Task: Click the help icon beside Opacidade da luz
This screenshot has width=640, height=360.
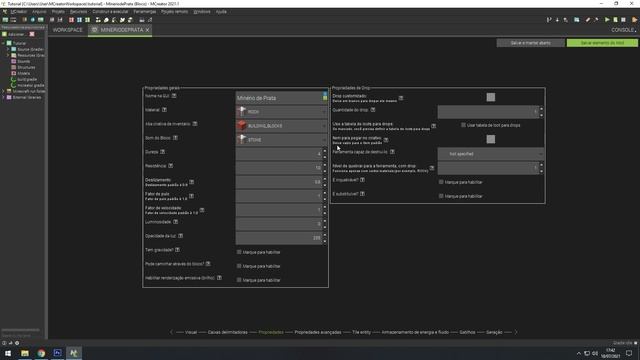Action: coord(180,236)
